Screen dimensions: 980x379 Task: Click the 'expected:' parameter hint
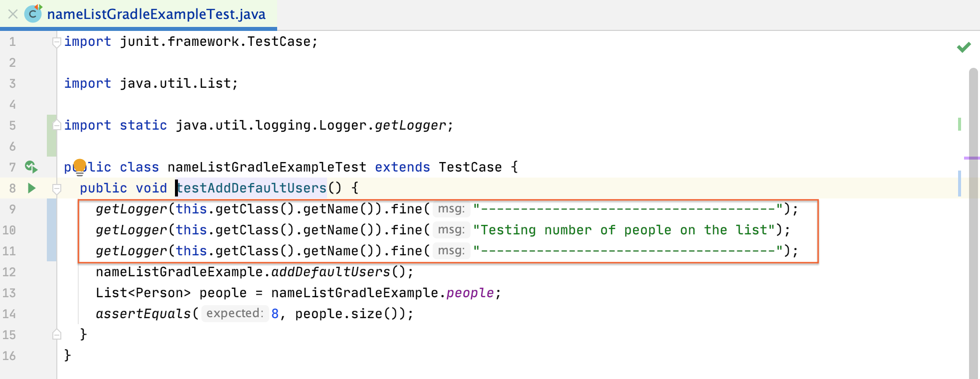234,314
